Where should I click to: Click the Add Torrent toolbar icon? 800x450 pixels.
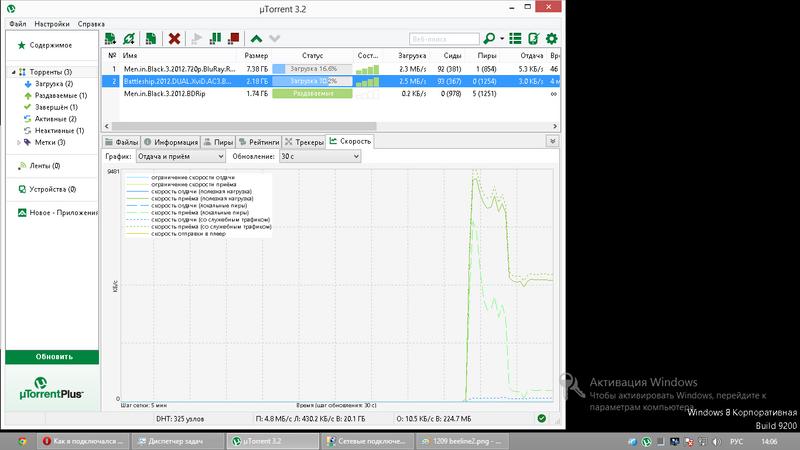[x=110, y=38]
